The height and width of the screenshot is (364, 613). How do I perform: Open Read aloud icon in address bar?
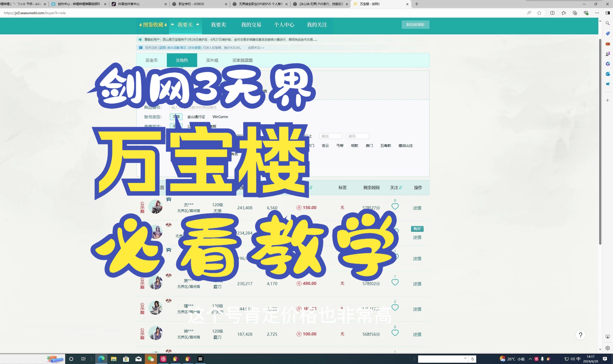coord(529,13)
